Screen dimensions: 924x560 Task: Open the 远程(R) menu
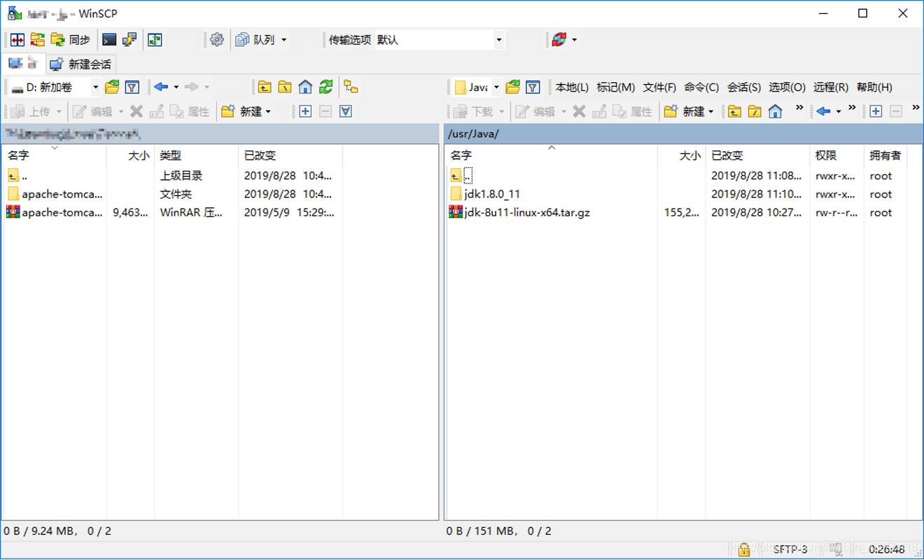click(x=831, y=87)
